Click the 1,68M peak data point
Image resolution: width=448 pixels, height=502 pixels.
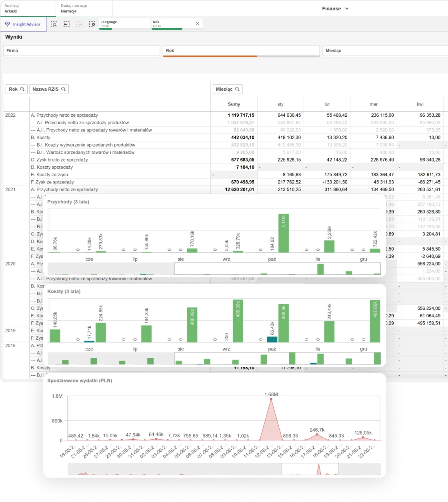(x=271, y=399)
